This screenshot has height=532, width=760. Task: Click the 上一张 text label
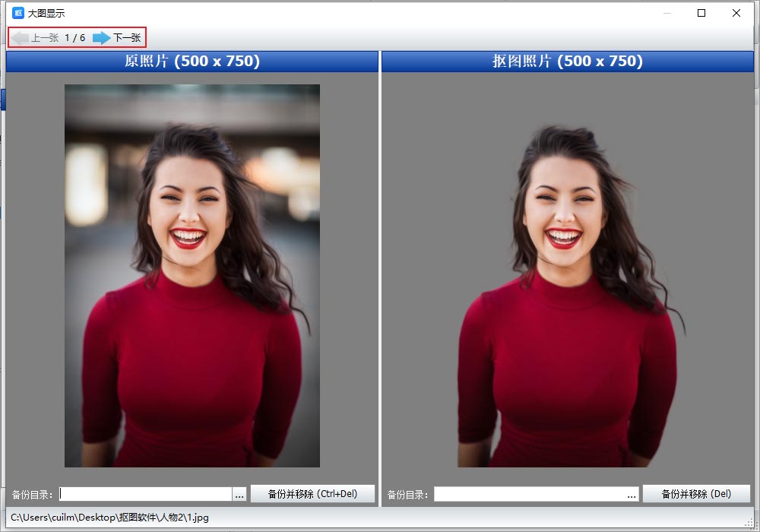tap(45, 38)
